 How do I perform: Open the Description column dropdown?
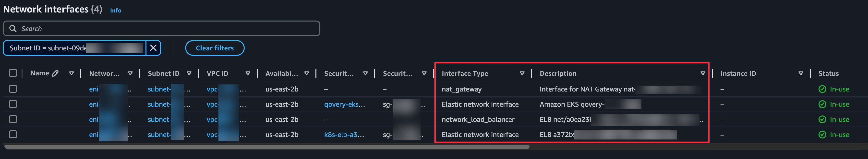pos(703,73)
